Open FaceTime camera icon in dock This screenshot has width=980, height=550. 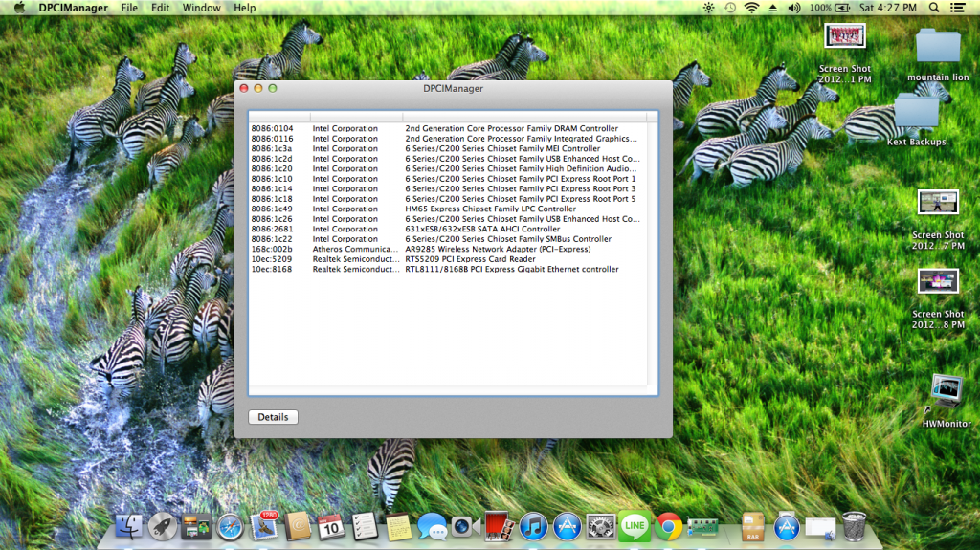pos(466,527)
